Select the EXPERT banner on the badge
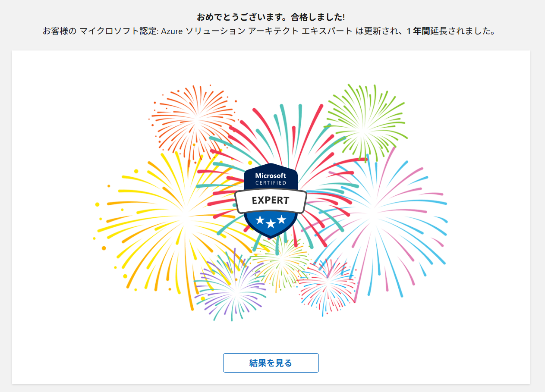This screenshot has width=545, height=392. click(x=271, y=201)
